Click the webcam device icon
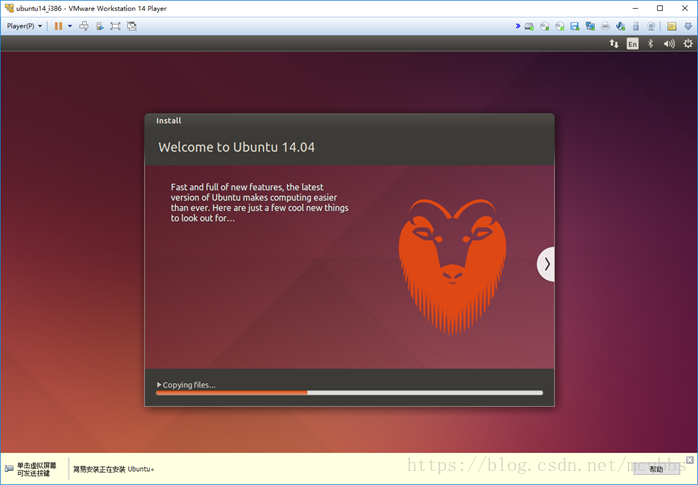 [651, 26]
